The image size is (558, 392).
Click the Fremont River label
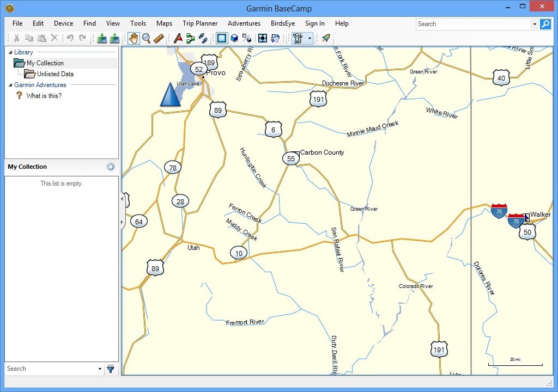[245, 322]
